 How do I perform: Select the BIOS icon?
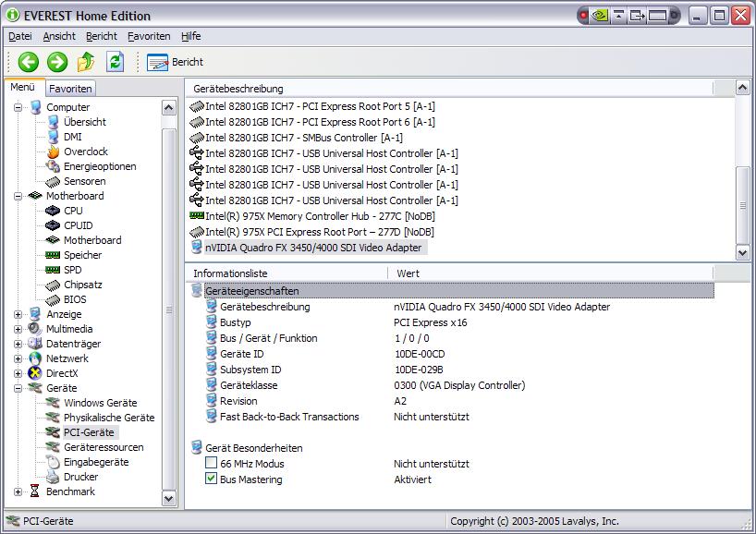[53, 300]
